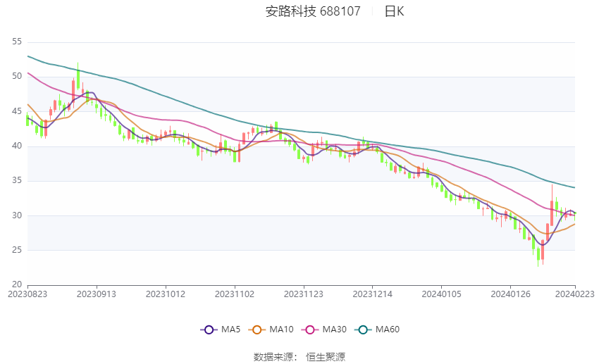Click the 40 price axis label
Image resolution: width=599 pixels, height=364 pixels.
[17, 146]
